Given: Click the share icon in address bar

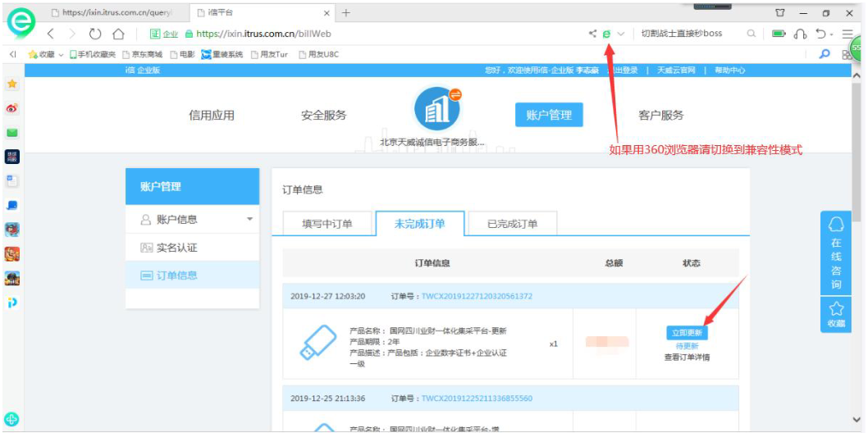Looking at the screenshot, I should pyautogui.click(x=592, y=34).
